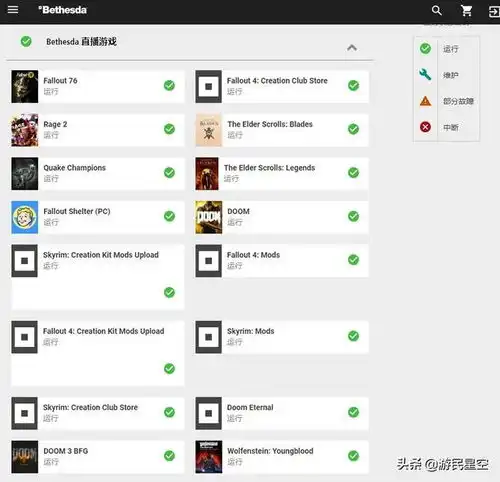This screenshot has height=482, width=500.
Task: Select the Rage 2 title text
Action: [x=55, y=124]
